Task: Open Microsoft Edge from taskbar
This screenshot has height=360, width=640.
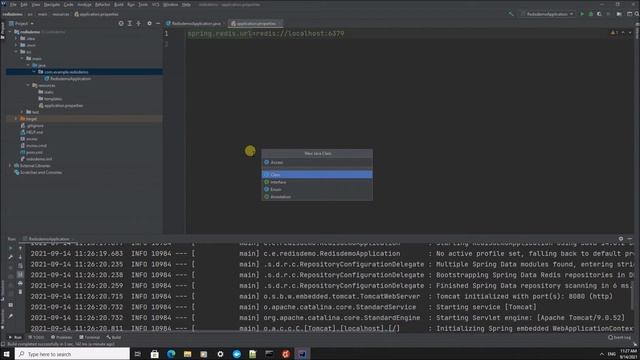Action: coord(171,354)
